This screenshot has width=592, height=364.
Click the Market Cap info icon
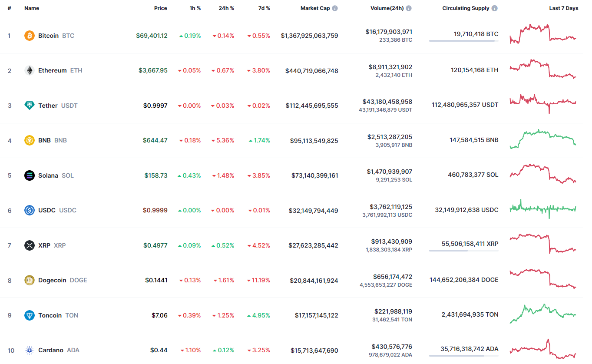[335, 8]
